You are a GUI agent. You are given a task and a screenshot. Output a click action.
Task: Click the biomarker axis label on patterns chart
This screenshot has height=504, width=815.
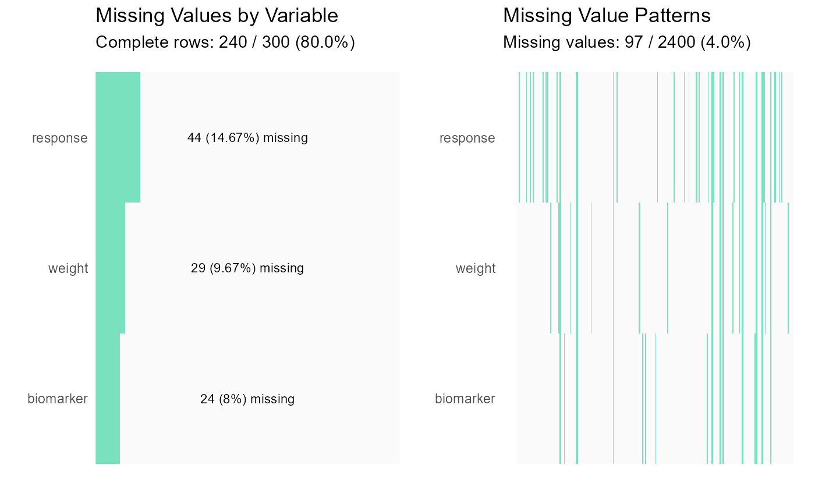click(465, 399)
